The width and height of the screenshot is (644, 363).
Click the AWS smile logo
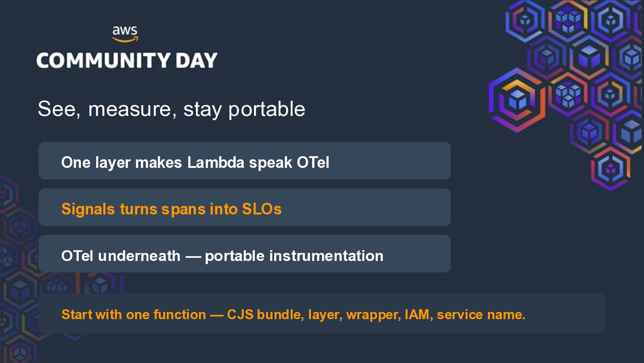click(x=125, y=34)
